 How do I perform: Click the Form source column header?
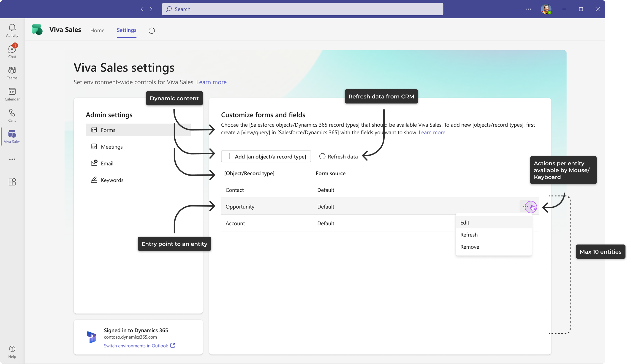tap(330, 173)
